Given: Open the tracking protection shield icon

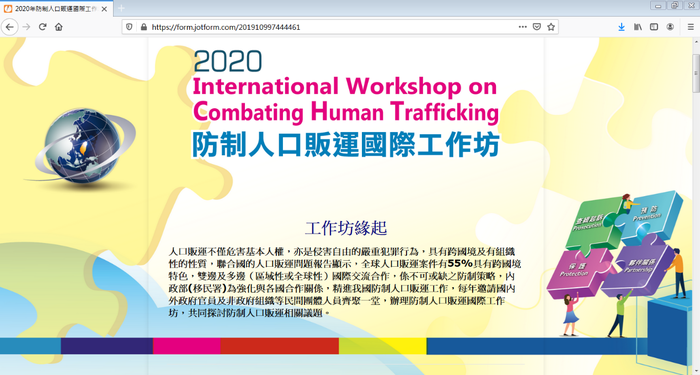Looking at the screenshot, I should 129,27.
